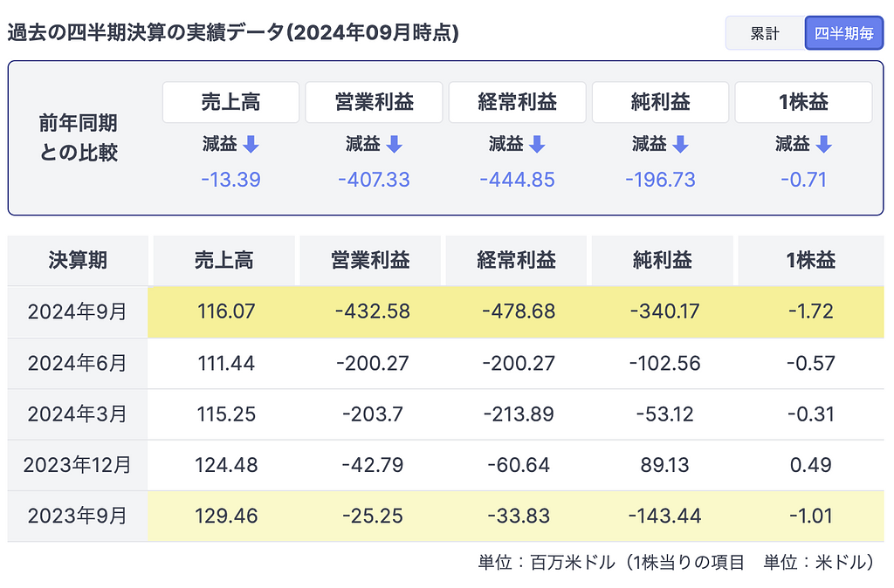The width and height of the screenshot is (894, 588).
Task: Switch to the 累計 view
Action: [765, 34]
